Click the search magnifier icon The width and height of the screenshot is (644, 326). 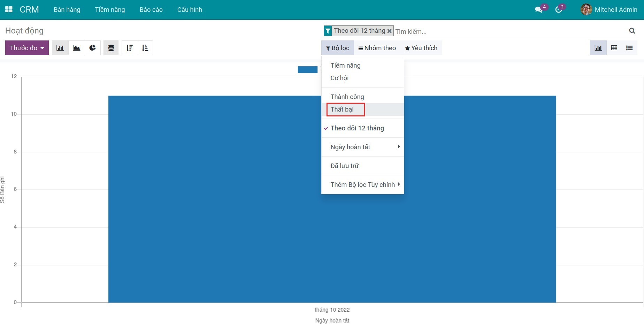632,31
